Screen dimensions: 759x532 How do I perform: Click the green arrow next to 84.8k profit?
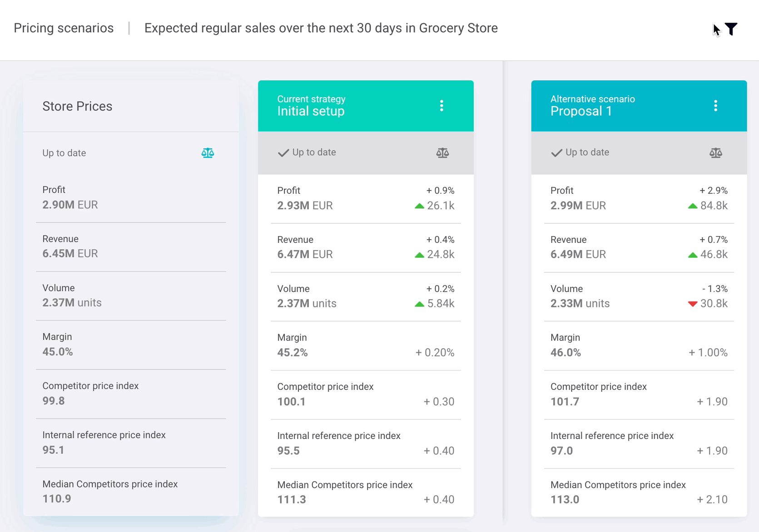693,206
